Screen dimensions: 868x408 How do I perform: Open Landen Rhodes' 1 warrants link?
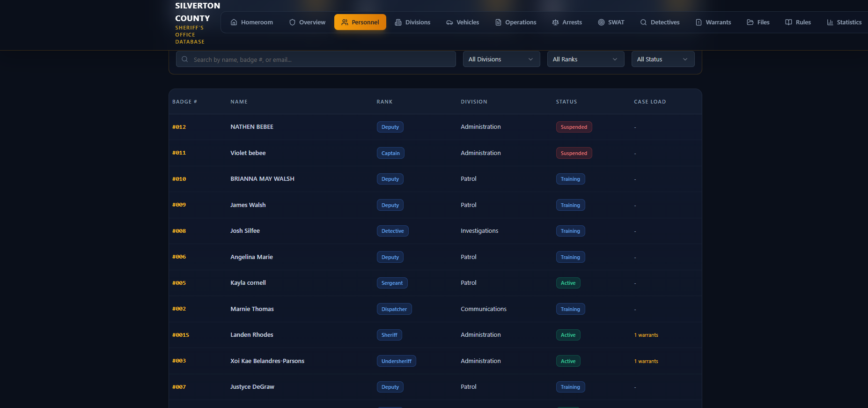pos(646,335)
